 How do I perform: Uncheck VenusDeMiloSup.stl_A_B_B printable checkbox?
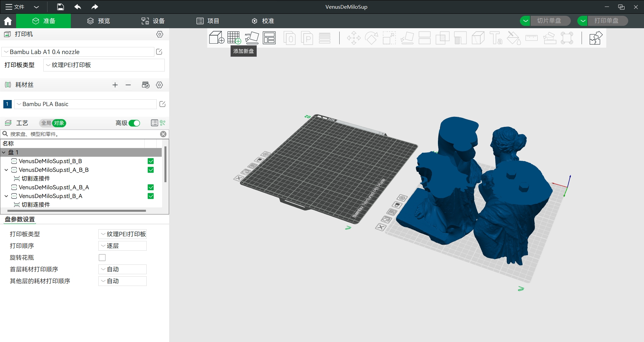[x=151, y=170]
